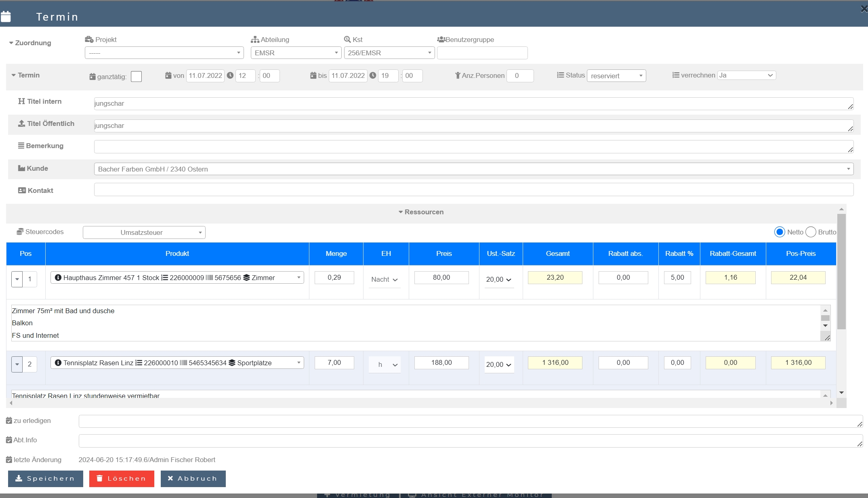This screenshot has height=498, width=868.
Task: Click the calendar icon in Termin header
Action: pyautogui.click(x=6, y=17)
